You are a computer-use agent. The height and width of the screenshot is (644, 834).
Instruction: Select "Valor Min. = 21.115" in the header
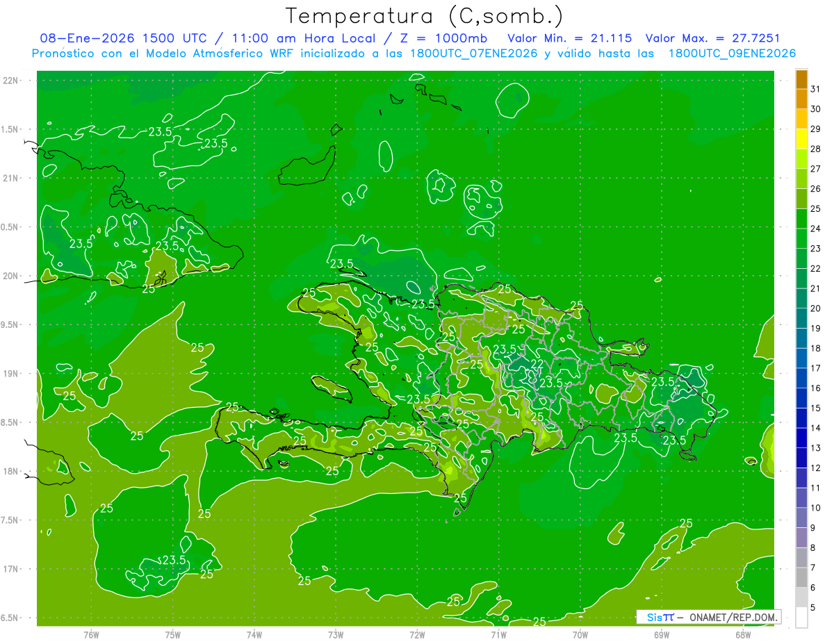coord(570,38)
